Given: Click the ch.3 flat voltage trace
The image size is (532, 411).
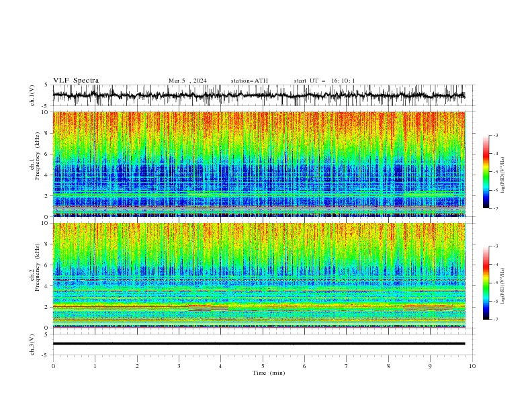Looking at the screenshot, I should (259, 344).
